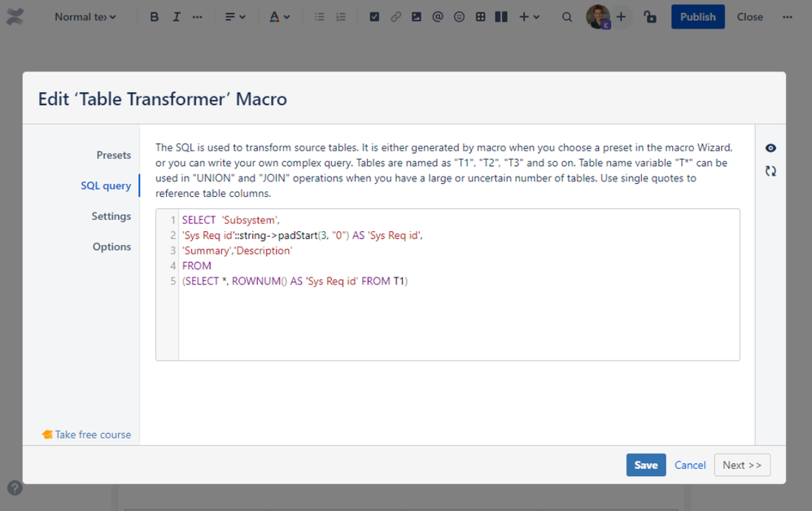Screen dimensions: 812x511
Task: Open the text alignment dropdown
Action: [x=235, y=17]
